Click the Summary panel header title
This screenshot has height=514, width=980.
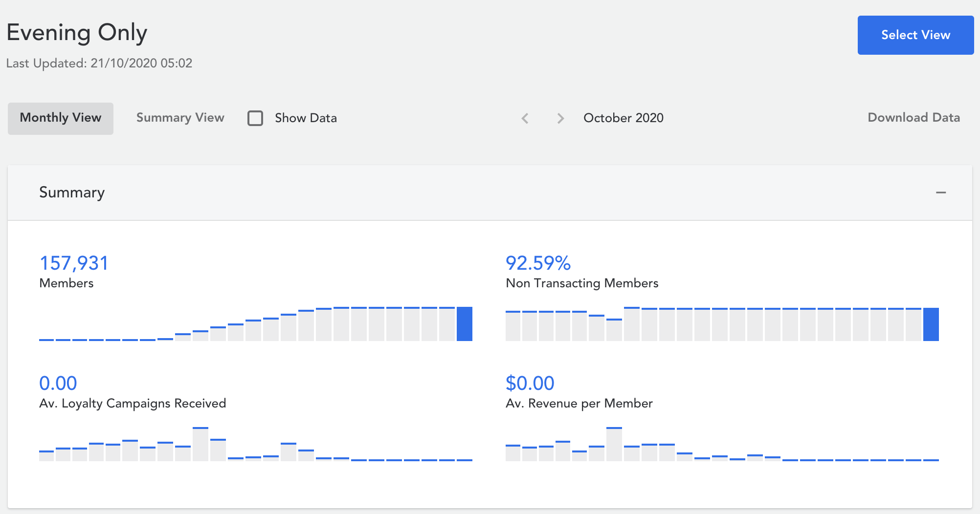[x=72, y=193]
